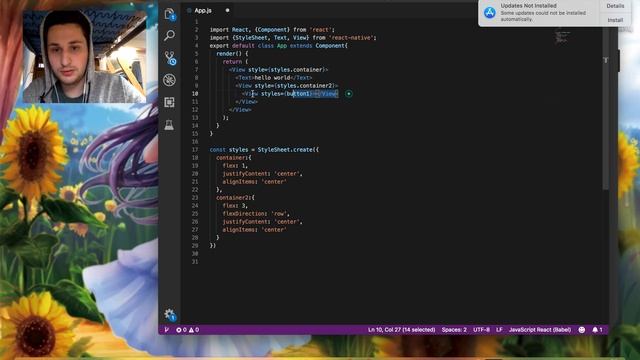Image resolution: width=640 pixels, height=360 pixels.
Task: Click 'container2:{' on line 23
Action: pos(235,198)
